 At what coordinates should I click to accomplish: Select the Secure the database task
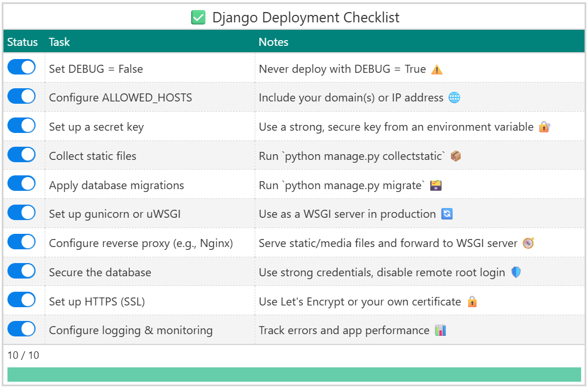100,272
